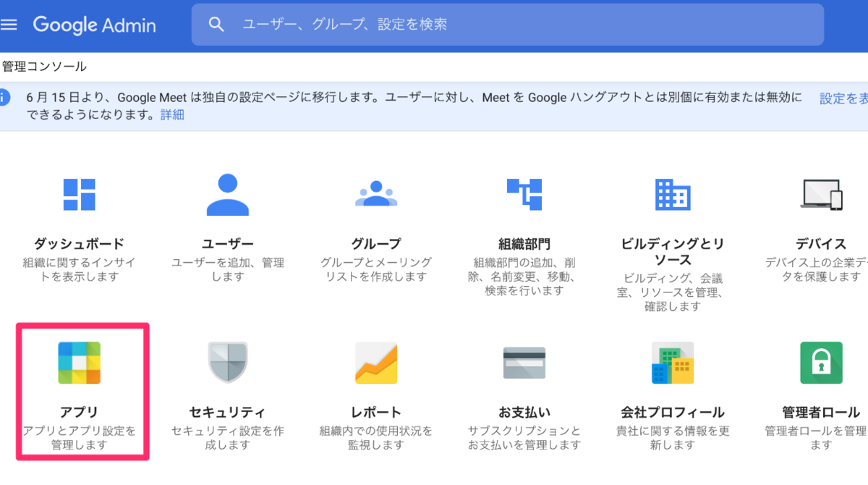Click the ビルディングとリソース title text

[x=673, y=251]
